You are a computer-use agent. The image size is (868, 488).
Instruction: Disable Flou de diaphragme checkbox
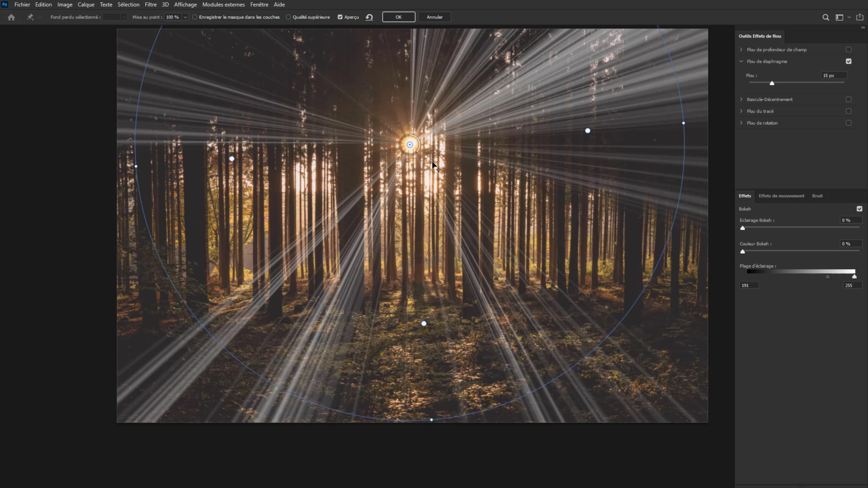849,61
